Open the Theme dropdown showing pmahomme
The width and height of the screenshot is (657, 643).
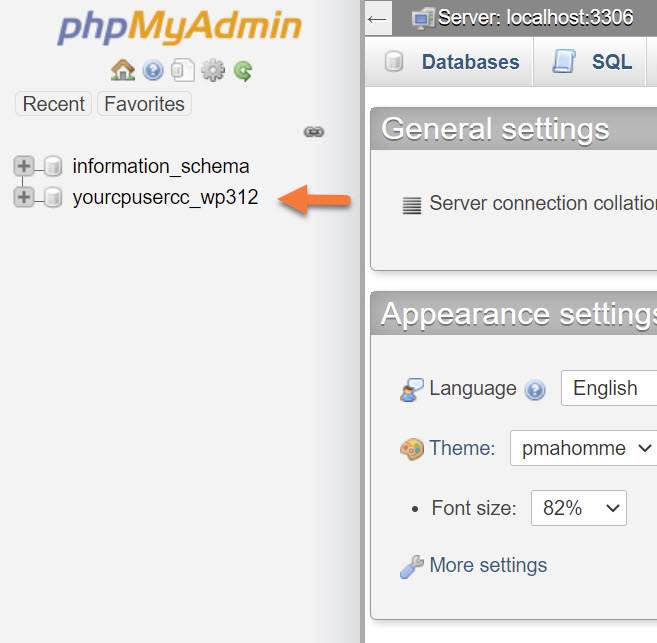(x=584, y=448)
